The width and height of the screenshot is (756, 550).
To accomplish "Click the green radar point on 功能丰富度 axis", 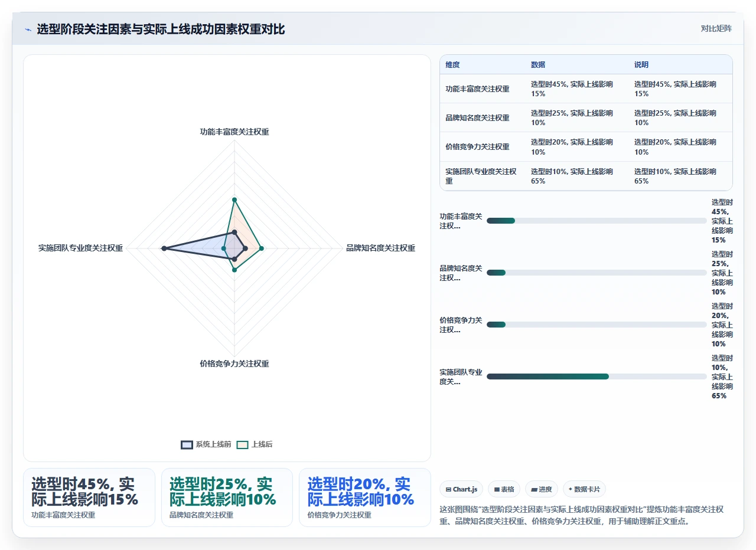I will 234,199.
